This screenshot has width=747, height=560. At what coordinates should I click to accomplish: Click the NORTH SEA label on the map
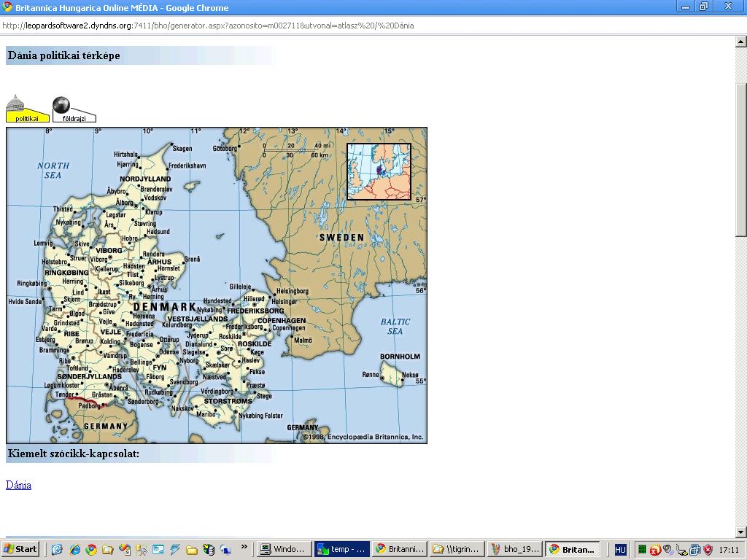53,171
